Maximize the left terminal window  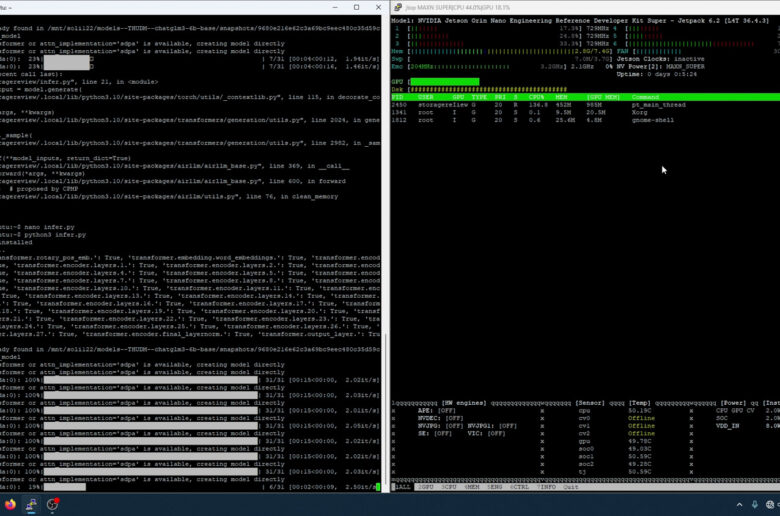(x=357, y=7)
